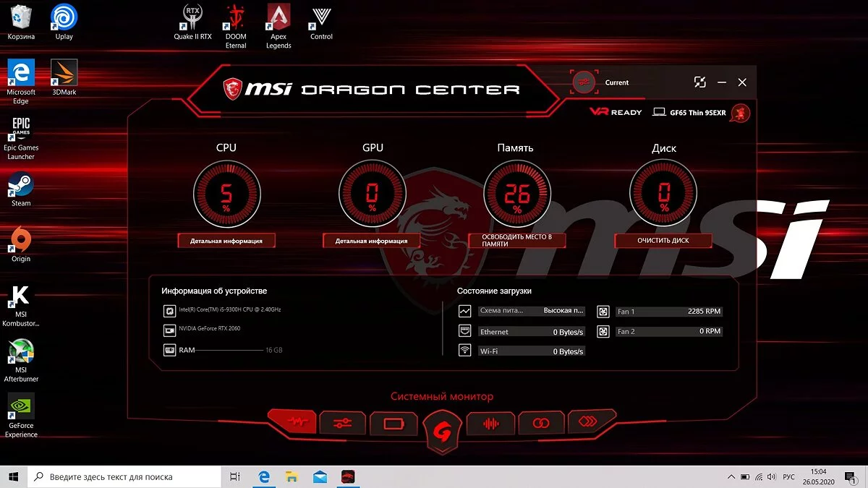Click the graphics card icon in device info
The image size is (868, 488).
click(169, 330)
